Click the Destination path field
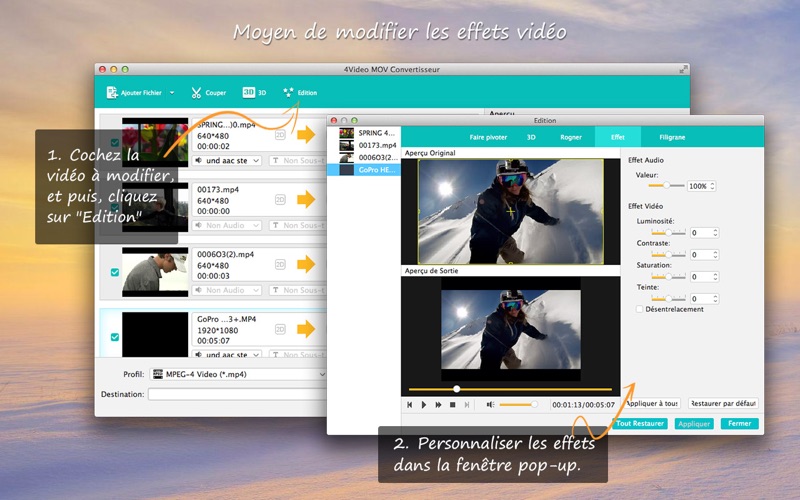800x500 pixels. [237, 394]
